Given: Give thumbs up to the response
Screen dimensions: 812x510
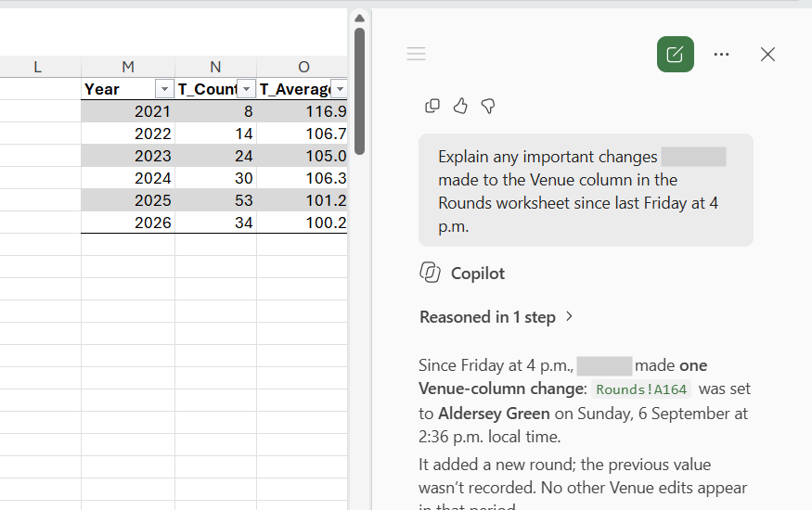Looking at the screenshot, I should [x=460, y=106].
